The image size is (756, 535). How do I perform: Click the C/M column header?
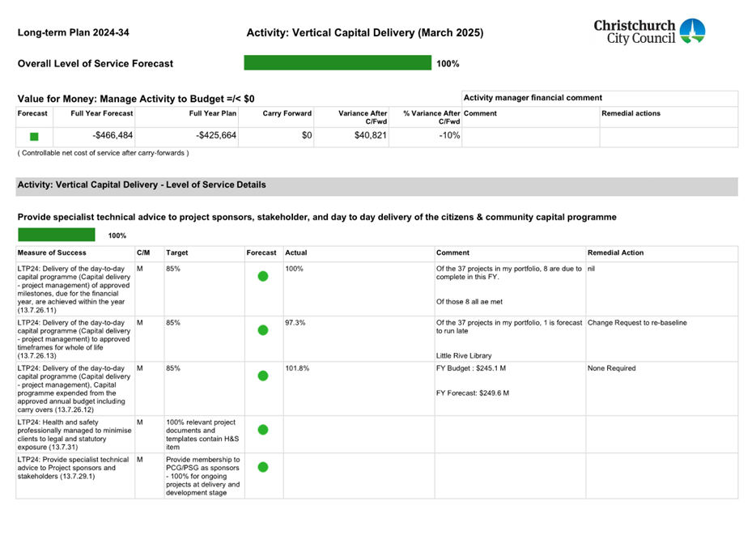143,253
